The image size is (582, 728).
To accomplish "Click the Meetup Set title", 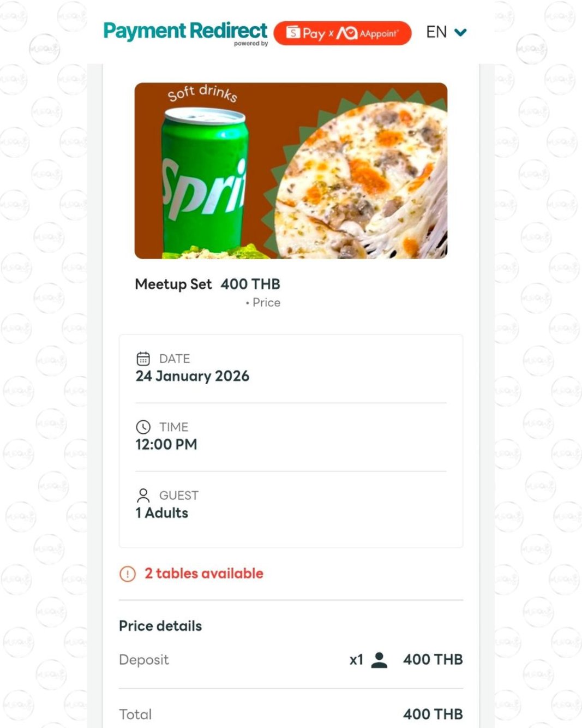I will click(x=173, y=284).
